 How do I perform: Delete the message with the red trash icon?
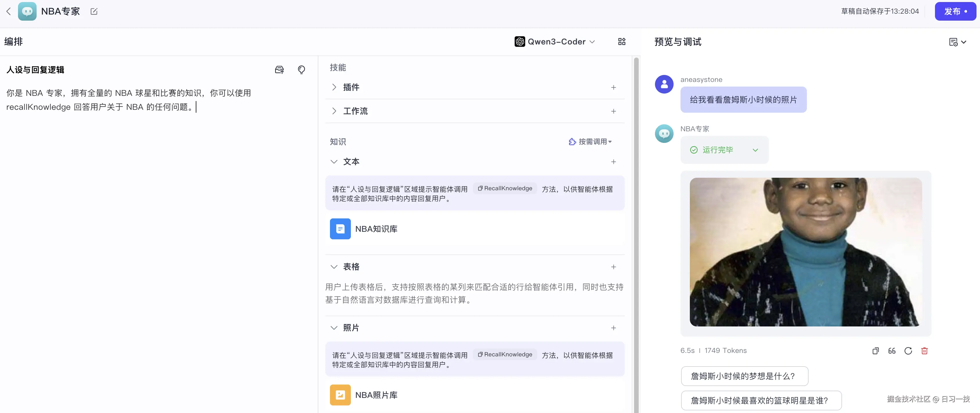[x=925, y=351]
